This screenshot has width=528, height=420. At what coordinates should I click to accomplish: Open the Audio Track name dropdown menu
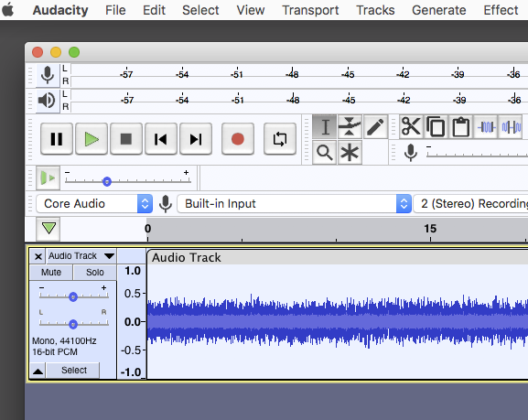(81, 256)
